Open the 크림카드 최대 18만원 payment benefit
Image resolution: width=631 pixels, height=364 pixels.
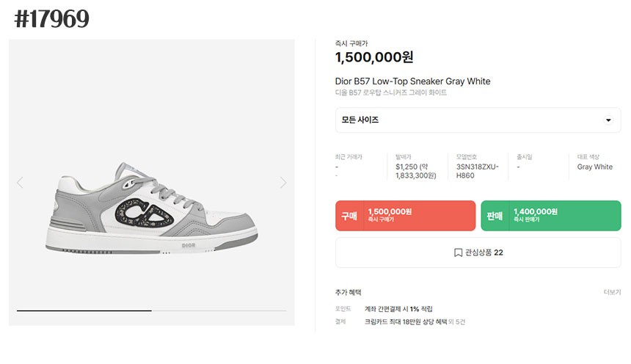(406, 321)
